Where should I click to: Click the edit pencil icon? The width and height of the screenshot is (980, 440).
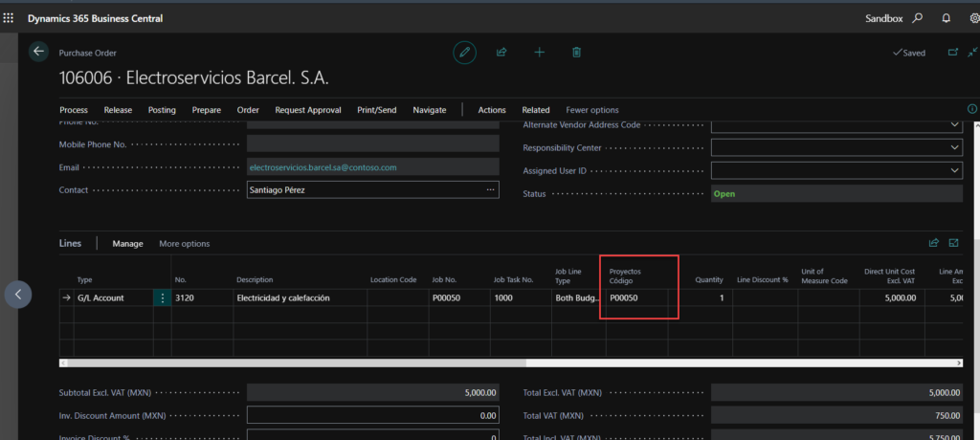pyautogui.click(x=464, y=53)
